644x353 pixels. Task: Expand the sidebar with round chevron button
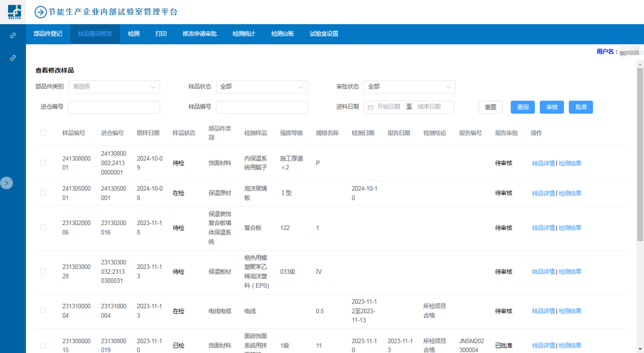[x=7, y=183]
